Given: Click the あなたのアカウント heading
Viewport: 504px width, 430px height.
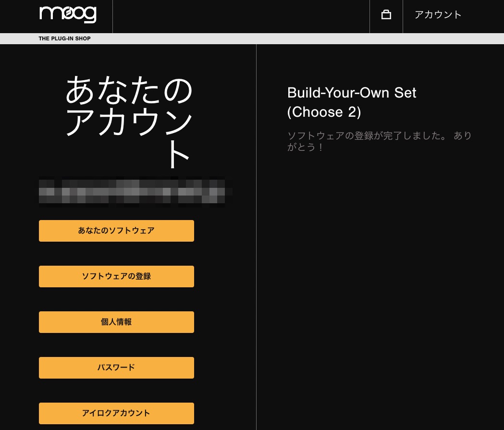Looking at the screenshot, I should 129,122.
